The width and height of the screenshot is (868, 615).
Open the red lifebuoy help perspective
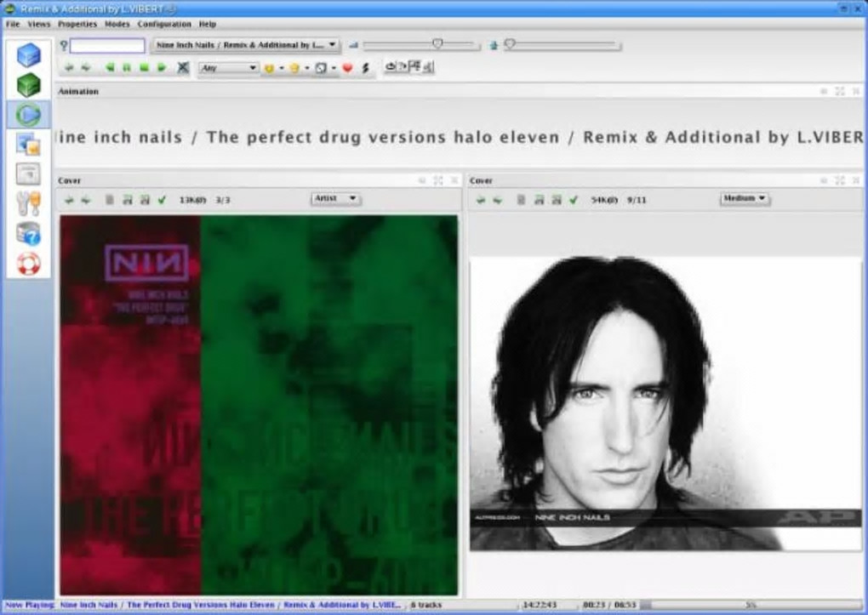[x=28, y=263]
